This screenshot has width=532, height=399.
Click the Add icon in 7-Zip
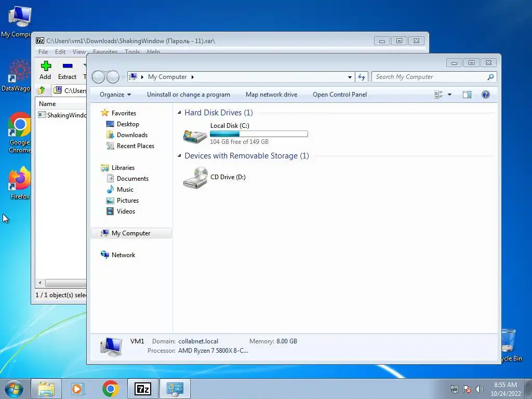coord(46,66)
